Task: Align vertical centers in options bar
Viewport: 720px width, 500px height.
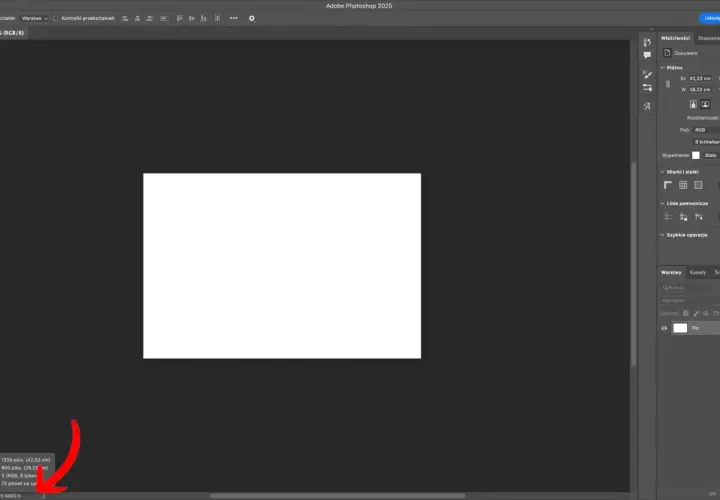Action: click(x=191, y=18)
